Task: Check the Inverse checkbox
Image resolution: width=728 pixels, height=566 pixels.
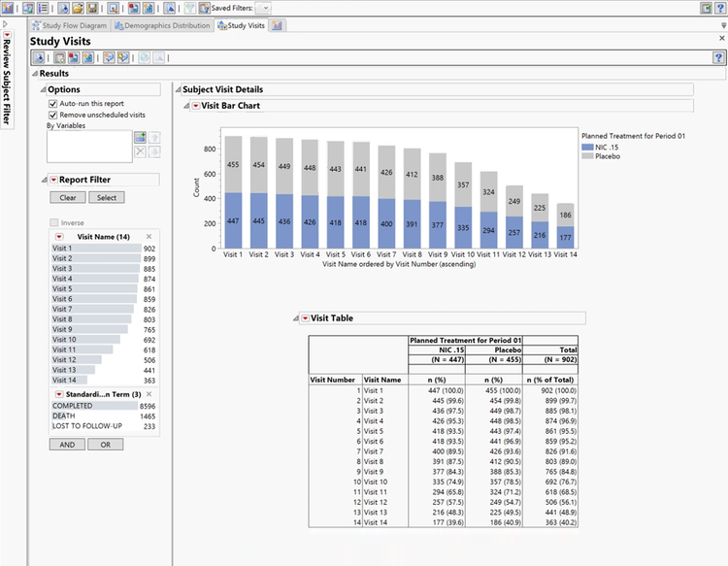Action: 53,222
